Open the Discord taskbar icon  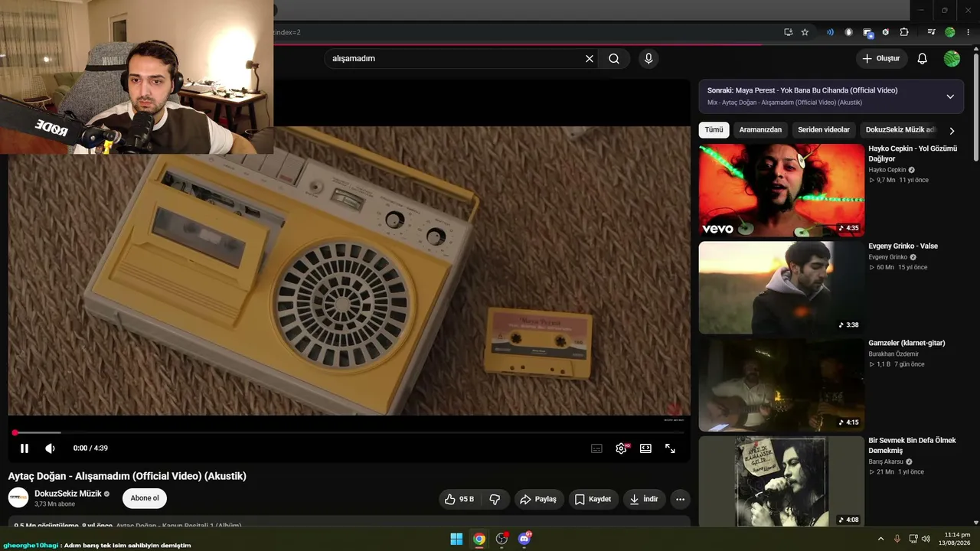(x=524, y=539)
